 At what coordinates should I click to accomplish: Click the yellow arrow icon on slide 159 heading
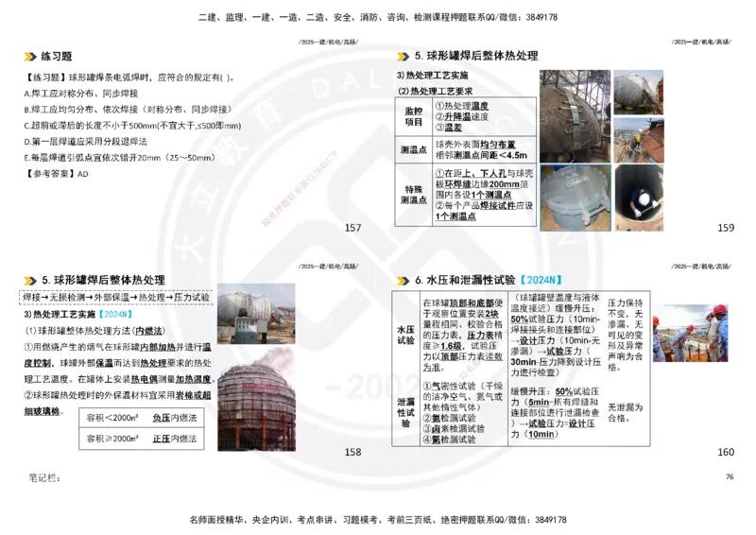click(404, 57)
